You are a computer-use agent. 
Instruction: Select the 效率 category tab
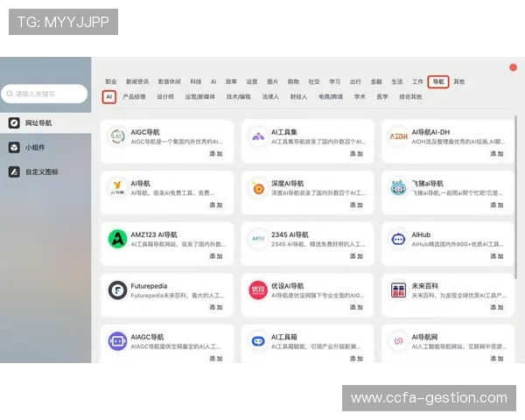(x=231, y=81)
